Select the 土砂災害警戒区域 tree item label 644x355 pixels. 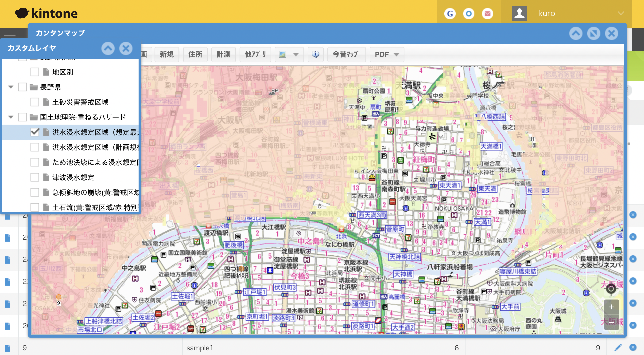tap(80, 102)
